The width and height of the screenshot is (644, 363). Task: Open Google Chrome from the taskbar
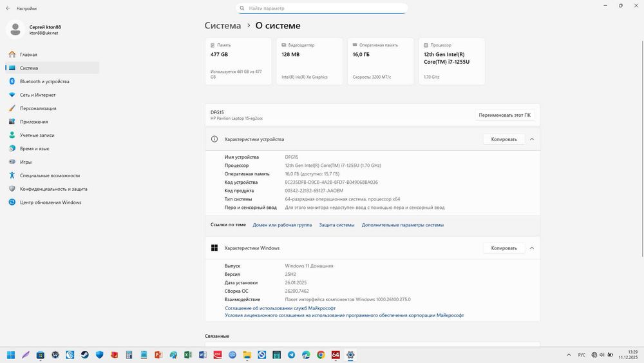(x=321, y=355)
